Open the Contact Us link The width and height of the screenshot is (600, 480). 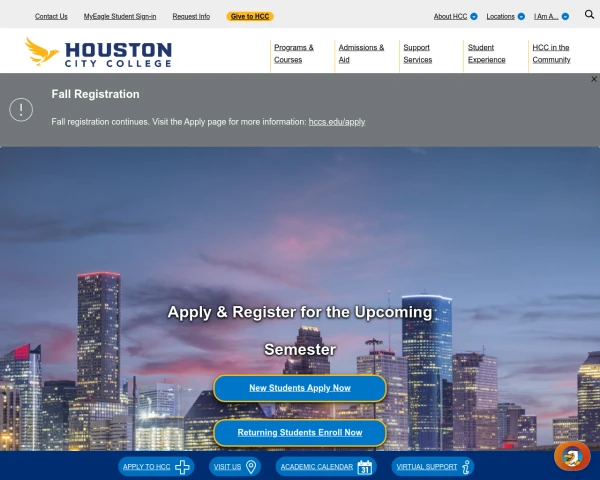pos(51,16)
